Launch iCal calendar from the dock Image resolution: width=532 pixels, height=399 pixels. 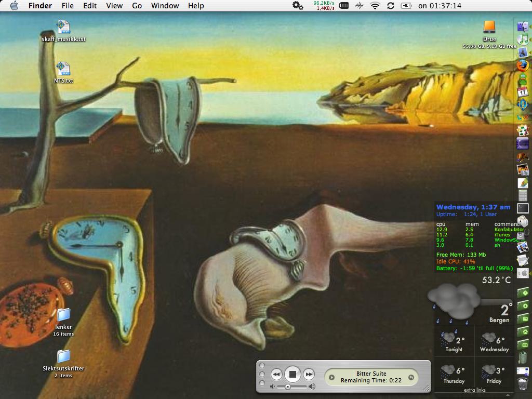[523, 92]
